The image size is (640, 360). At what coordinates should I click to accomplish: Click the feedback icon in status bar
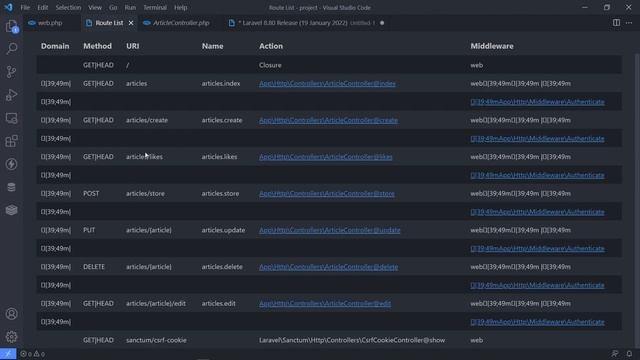tap(615, 354)
